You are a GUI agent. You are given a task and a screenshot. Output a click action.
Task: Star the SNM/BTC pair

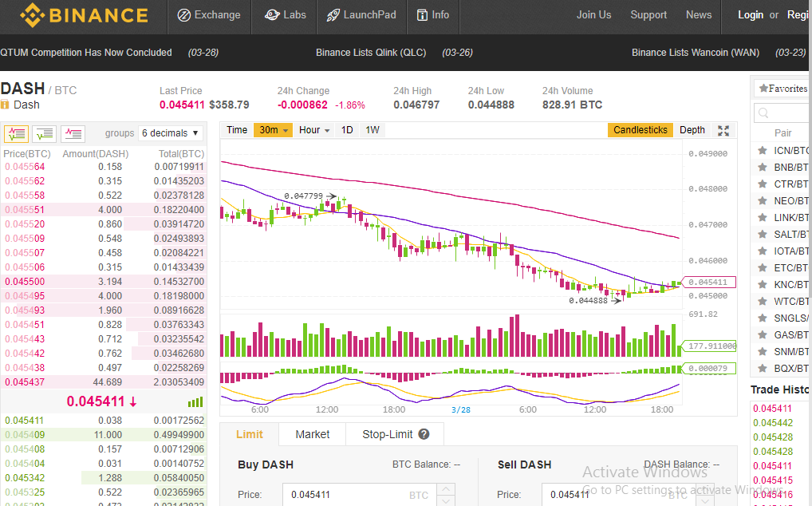[x=763, y=352]
